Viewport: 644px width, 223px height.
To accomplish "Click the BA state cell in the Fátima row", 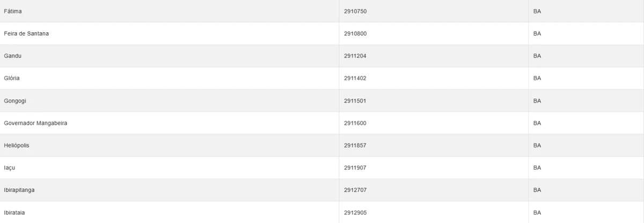I will point(537,11).
